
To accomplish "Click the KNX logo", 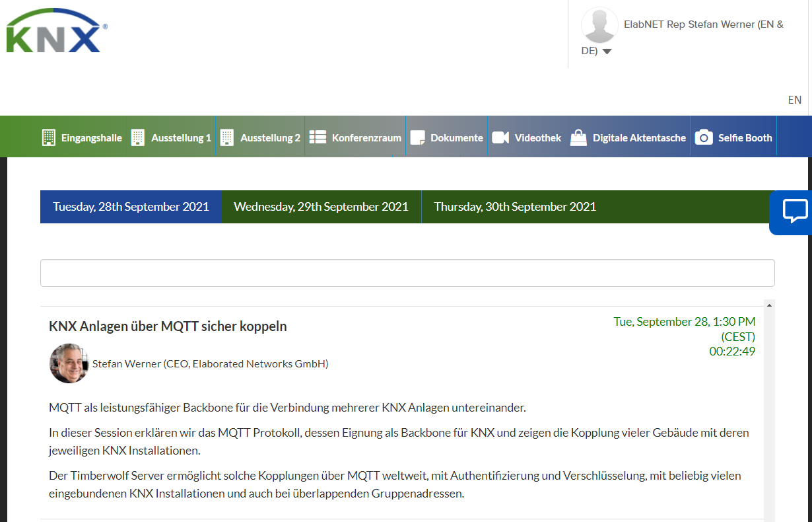I will [57, 30].
